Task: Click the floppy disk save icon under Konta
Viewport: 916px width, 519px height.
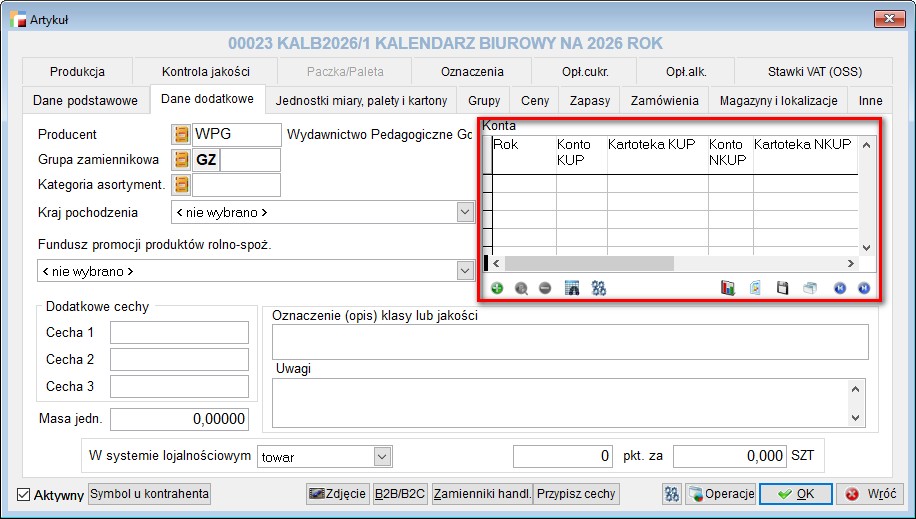Action: coord(783,288)
